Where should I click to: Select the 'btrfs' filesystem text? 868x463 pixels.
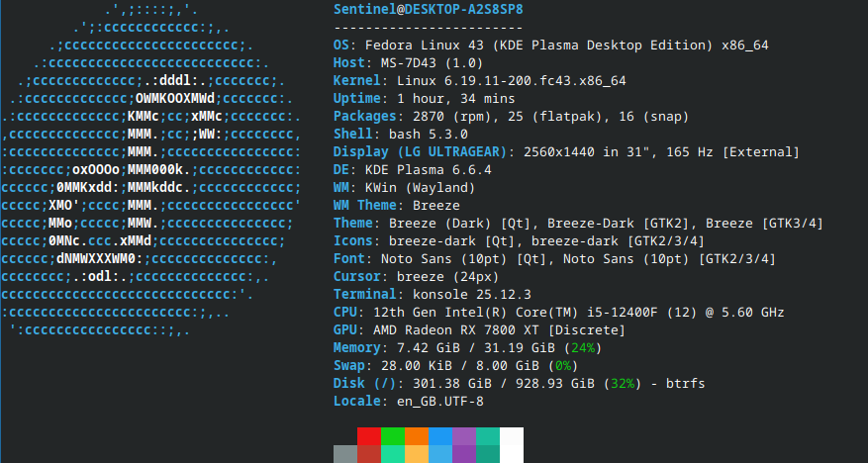coord(685,383)
